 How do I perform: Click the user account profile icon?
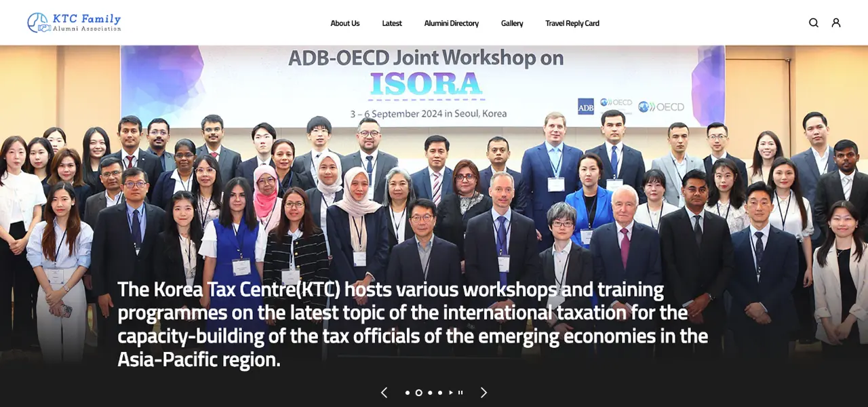pyautogui.click(x=836, y=22)
